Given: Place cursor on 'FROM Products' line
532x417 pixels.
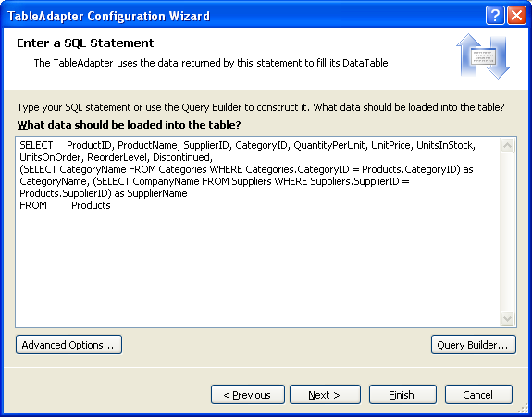Looking at the screenshot, I should click(x=65, y=205).
